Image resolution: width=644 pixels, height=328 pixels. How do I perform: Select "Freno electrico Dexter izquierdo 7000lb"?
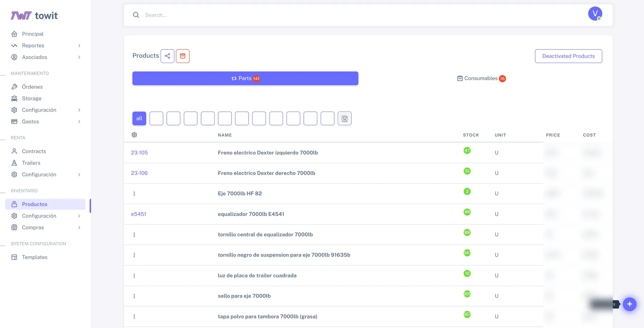(x=268, y=153)
